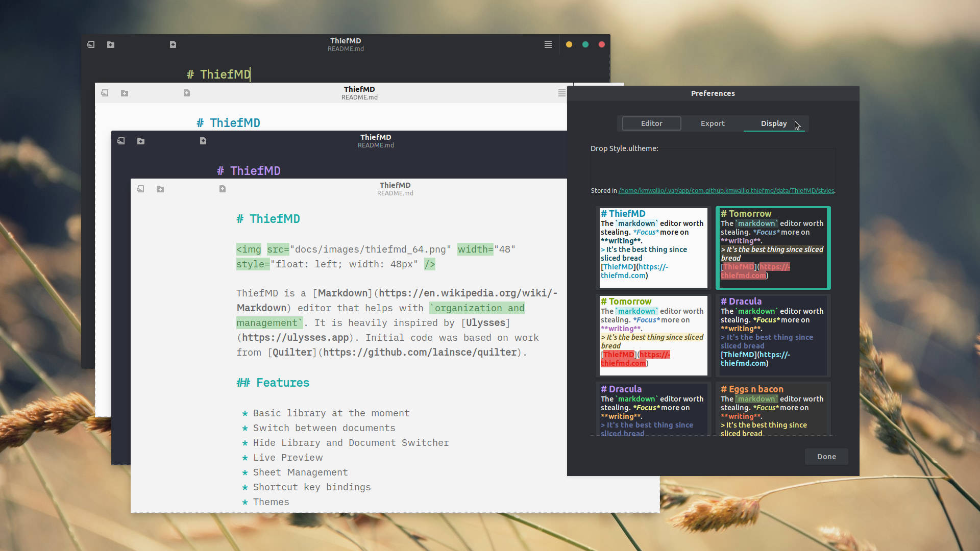Choose the light ThiefMD theme preview
The width and height of the screenshot is (980, 551).
(x=653, y=247)
